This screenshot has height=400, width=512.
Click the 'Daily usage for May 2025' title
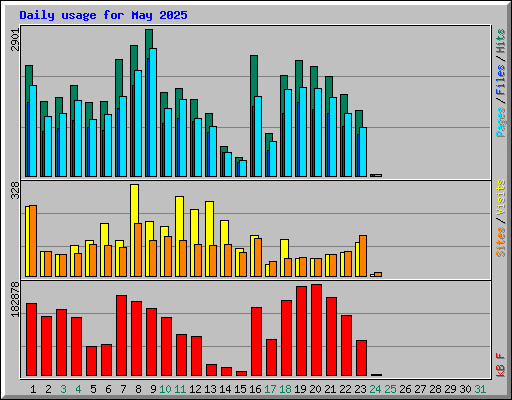[103, 15]
